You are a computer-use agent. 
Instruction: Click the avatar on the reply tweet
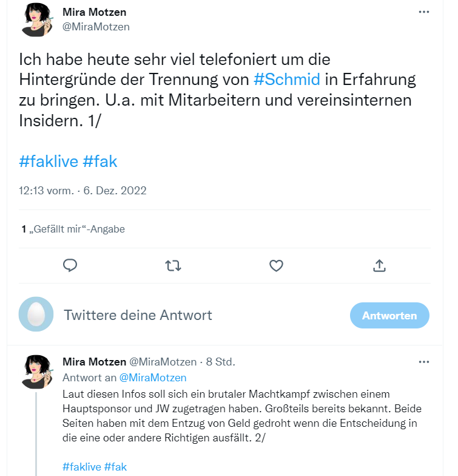(36, 372)
